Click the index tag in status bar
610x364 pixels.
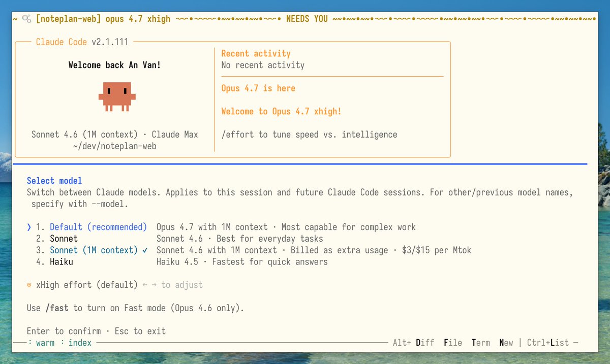[x=80, y=343]
